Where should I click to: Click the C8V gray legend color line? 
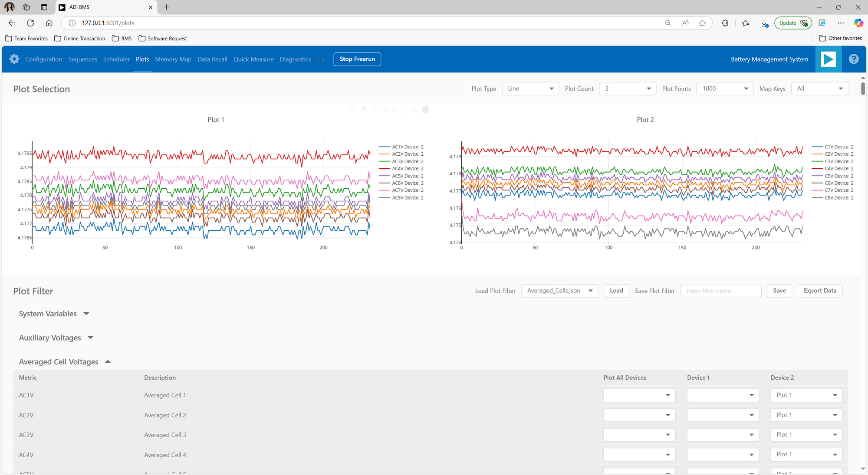[817, 198]
